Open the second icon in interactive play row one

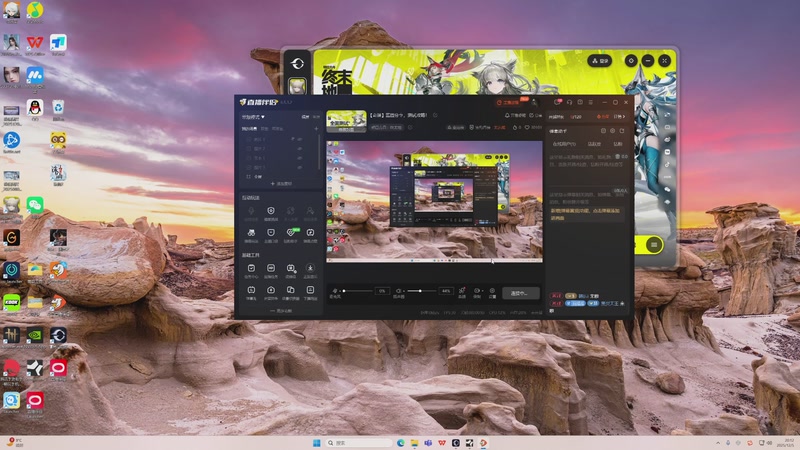271,211
